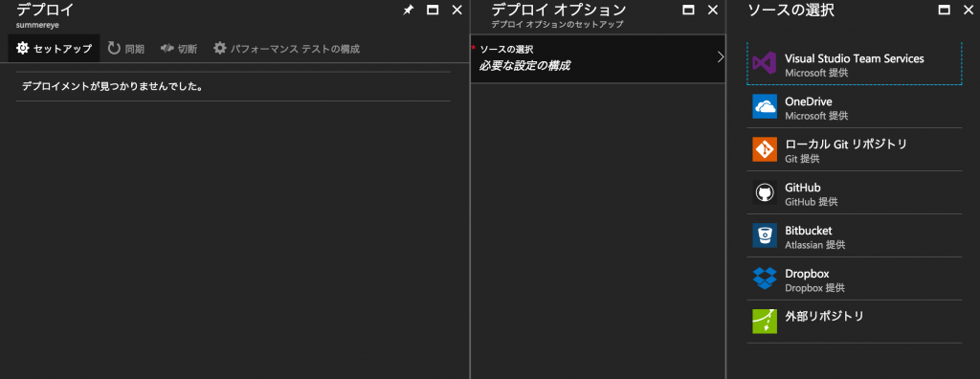Open the セットアップ toolbar item
Viewport: 980px width, 379px height.
pos(54,49)
